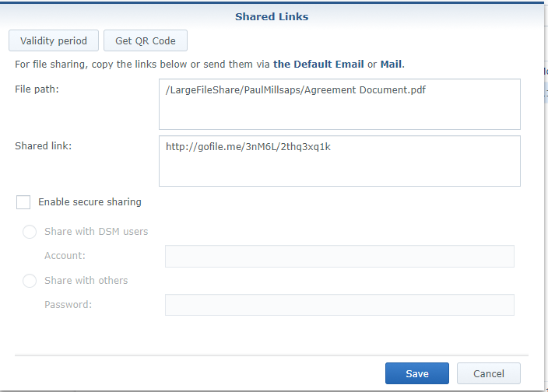
Task: Focus the Account input field
Action: pyautogui.click(x=339, y=256)
